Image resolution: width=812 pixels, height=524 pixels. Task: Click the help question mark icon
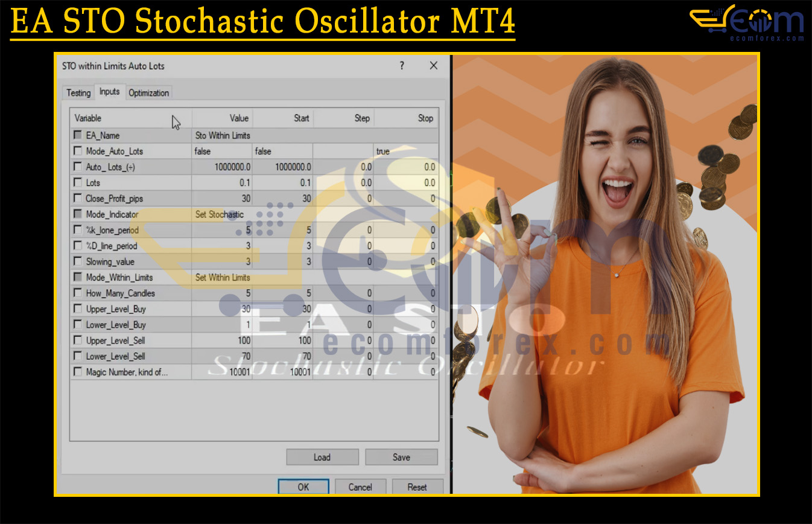tap(402, 66)
